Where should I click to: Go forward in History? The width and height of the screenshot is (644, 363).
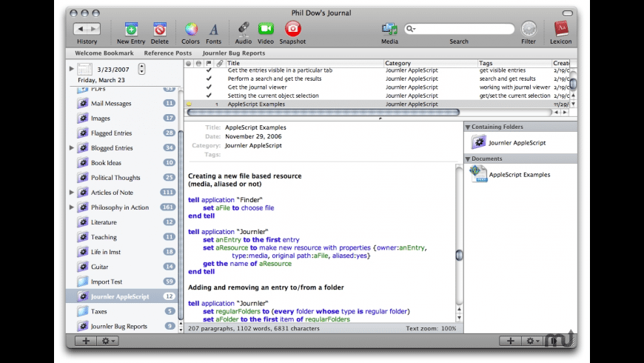click(94, 29)
